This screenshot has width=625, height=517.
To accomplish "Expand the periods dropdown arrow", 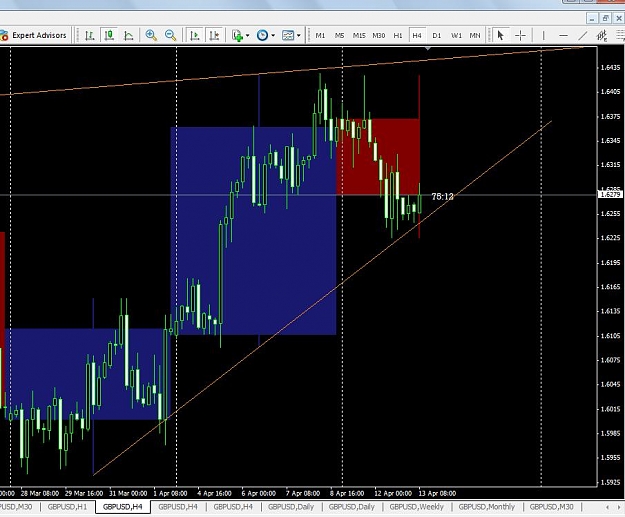I will 273,35.
